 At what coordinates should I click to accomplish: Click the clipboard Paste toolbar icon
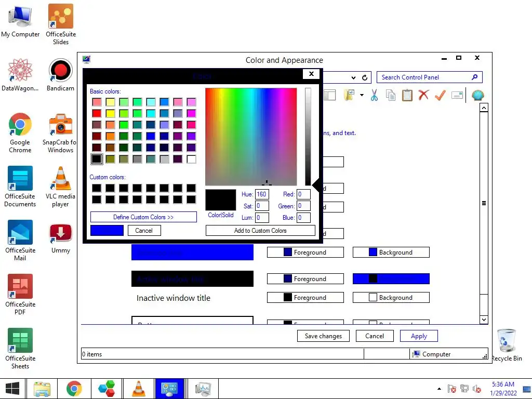pos(407,96)
